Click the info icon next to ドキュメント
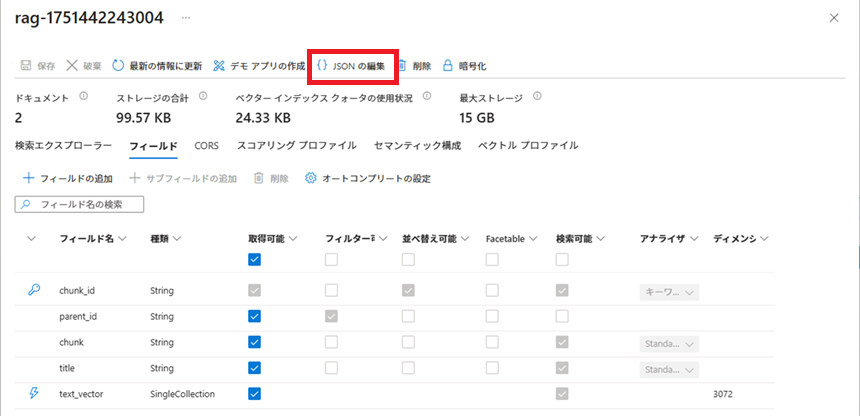This screenshot has width=860, height=416. 84,96
